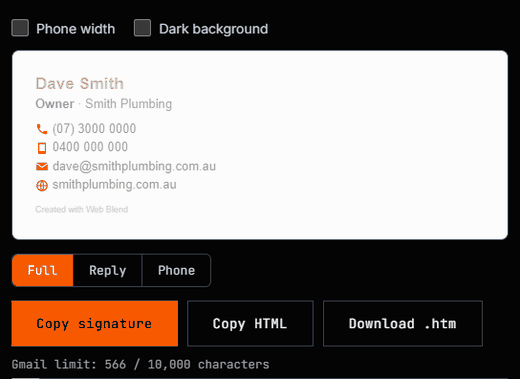Click the orange phone handset icon

pyautogui.click(x=42, y=129)
